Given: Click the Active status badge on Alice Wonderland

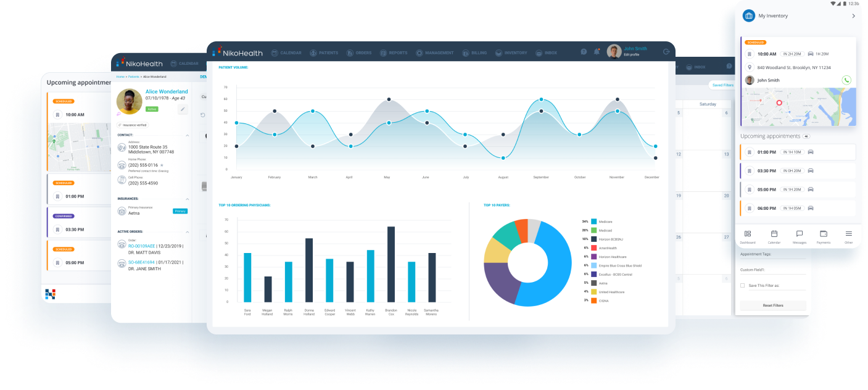Looking at the screenshot, I should (x=152, y=109).
